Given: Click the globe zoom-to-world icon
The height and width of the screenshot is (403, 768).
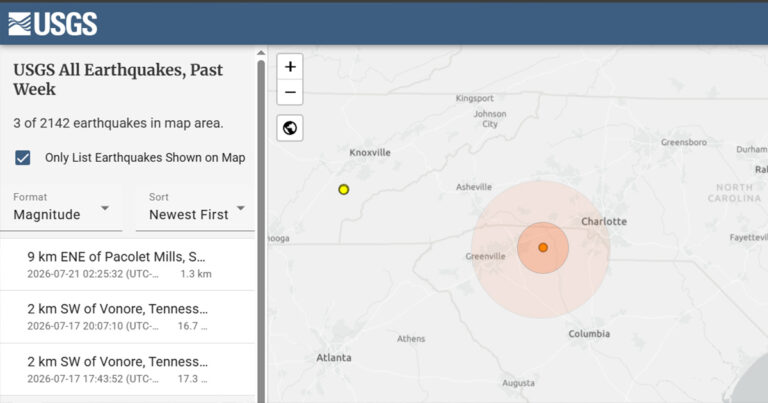Looking at the screenshot, I should 290,128.
